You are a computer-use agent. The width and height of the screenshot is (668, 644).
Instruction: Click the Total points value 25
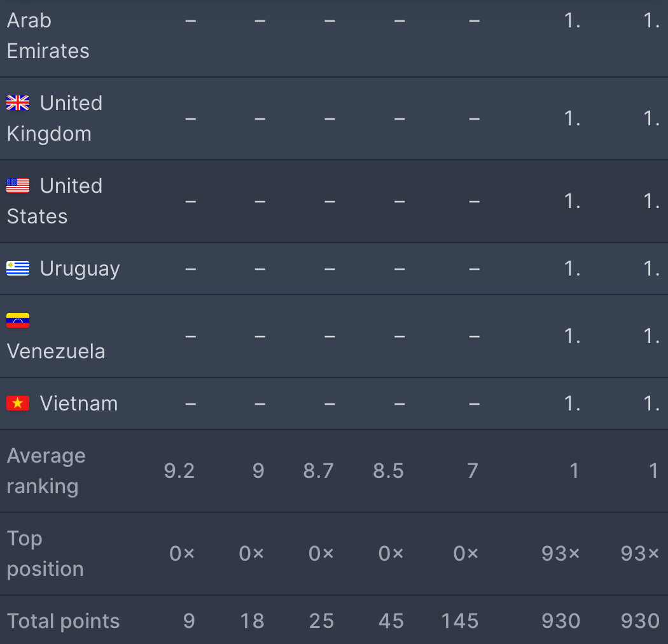click(322, 621)
